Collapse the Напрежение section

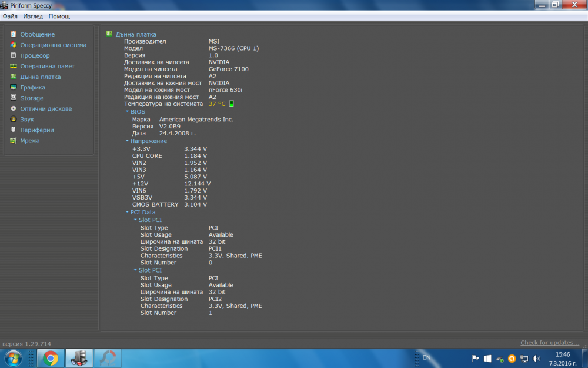pyautogui.click(x=127, y=141)
